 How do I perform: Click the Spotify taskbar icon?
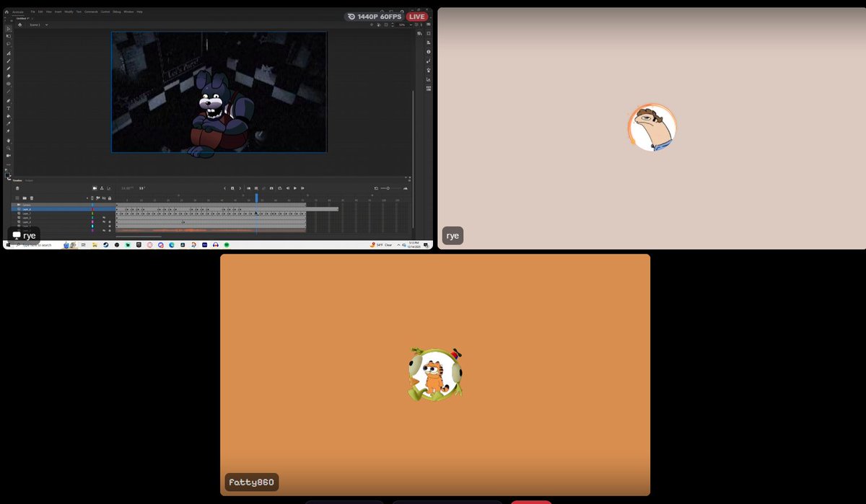227,245
